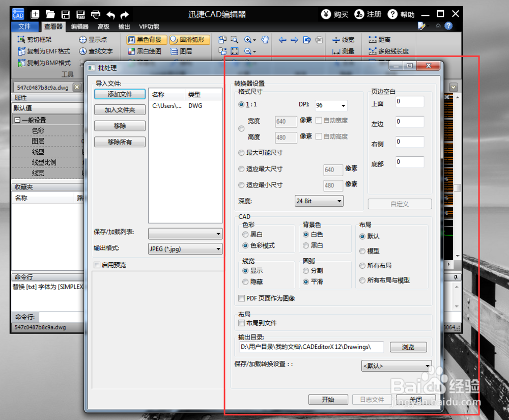Click the 显示点 show points tool

coord(93,40)
